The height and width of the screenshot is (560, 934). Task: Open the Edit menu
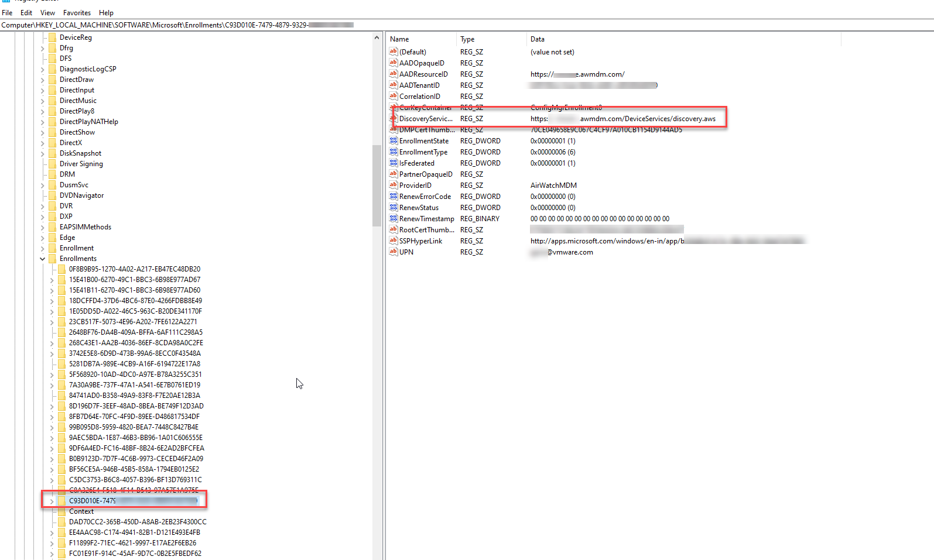pos(26,13)
